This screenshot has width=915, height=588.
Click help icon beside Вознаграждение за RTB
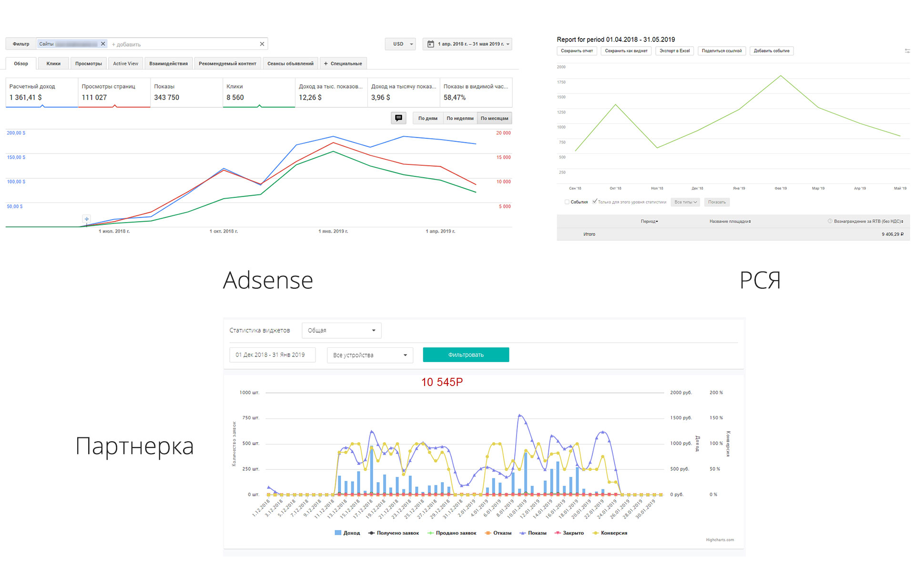tap(830, 221)
